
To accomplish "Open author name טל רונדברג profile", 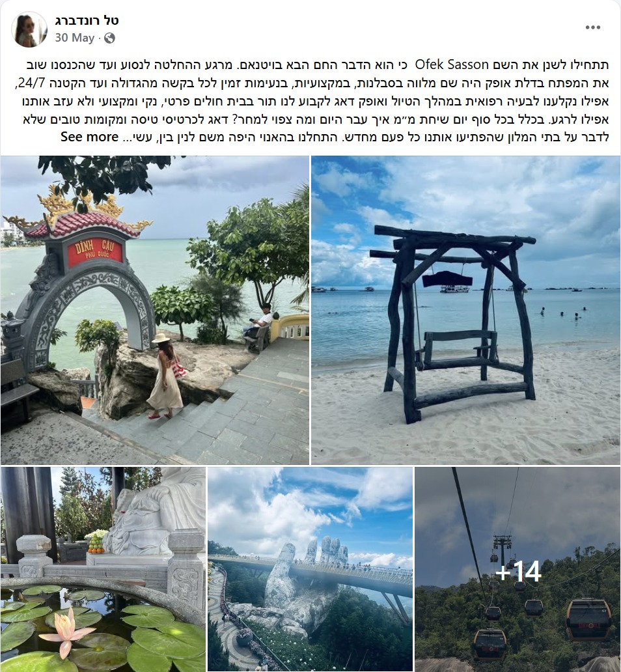I will pyautogui.click(x=87, y=20).
